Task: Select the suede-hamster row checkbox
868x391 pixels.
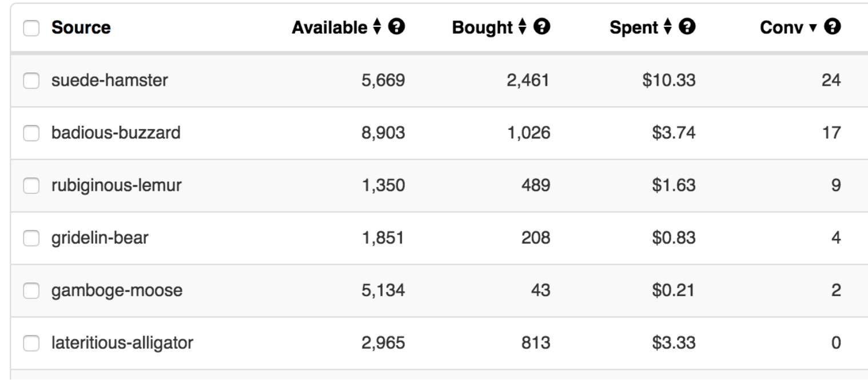Action: [30, 81]
